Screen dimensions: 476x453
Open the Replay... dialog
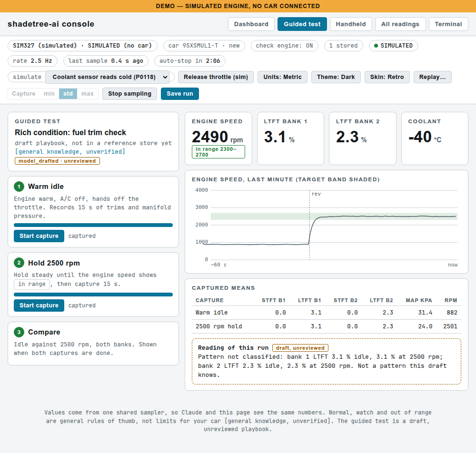click(432, 77)
